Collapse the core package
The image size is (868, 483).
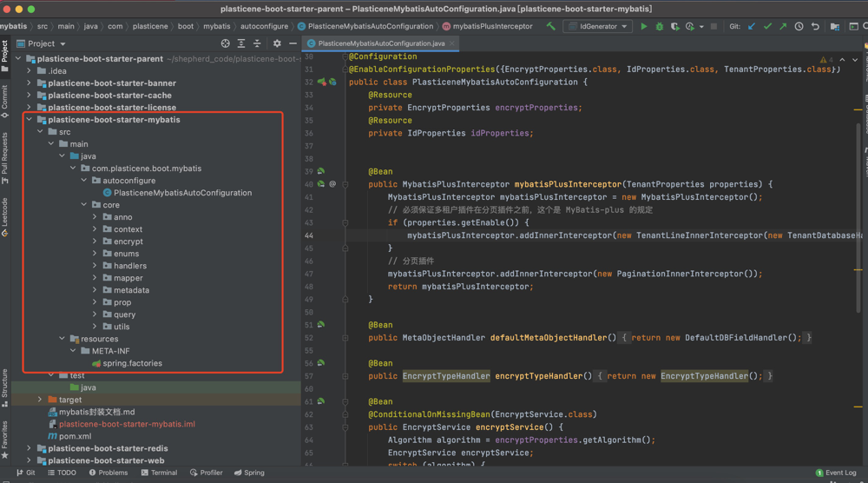pos(83,204)
